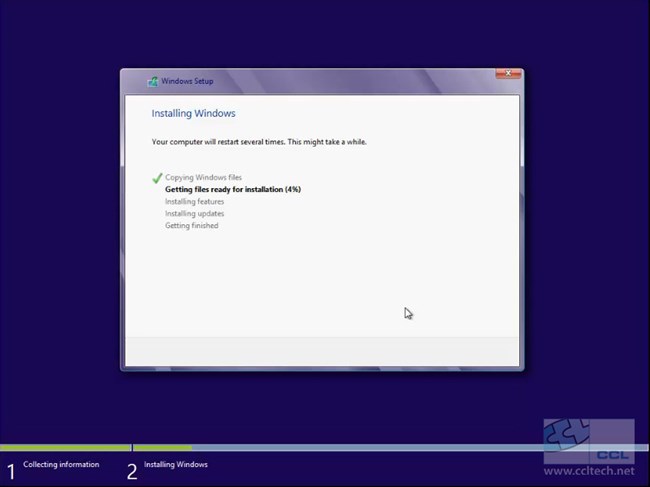Click the Windows Setup title text
The width and height of the screenshot is (650, 487).
[x=187, y=81]
